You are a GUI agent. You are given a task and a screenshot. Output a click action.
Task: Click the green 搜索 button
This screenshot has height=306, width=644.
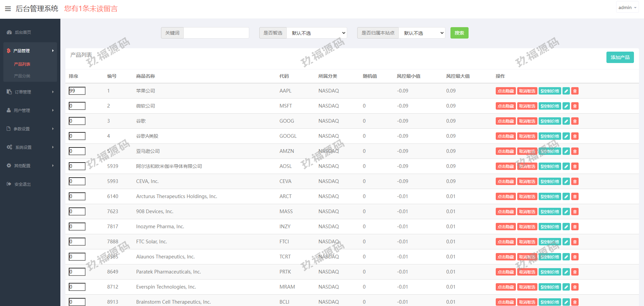[x=459, y=33]
